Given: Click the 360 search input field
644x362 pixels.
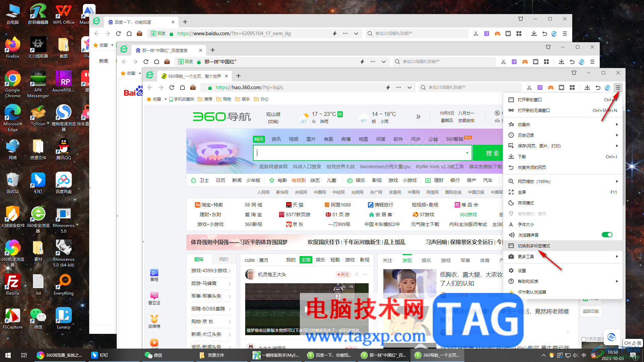Looking at the screenshot, I should pyautogui.click(x=359, y=153).
